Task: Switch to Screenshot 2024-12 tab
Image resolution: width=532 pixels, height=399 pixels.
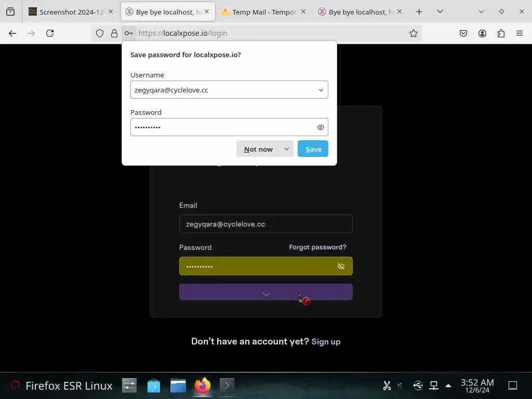Action: (x=71, y=12)
